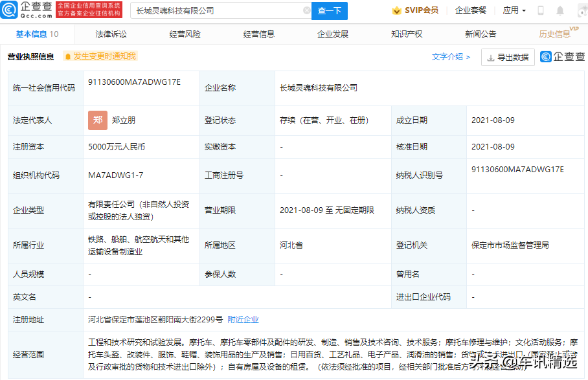This screenshot has height=380, width=588.
Task: Select the 经营范围 business scope text
Action: 333,355
